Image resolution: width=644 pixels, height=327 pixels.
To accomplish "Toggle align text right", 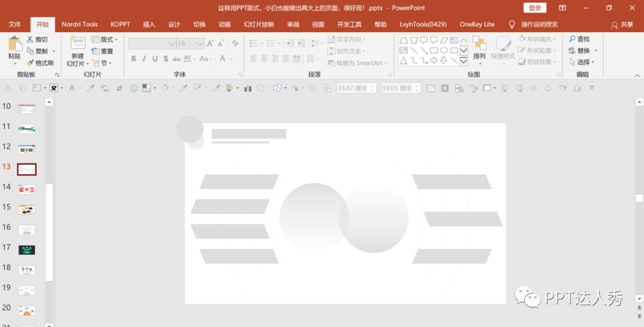I will click(x=275, y=58).
